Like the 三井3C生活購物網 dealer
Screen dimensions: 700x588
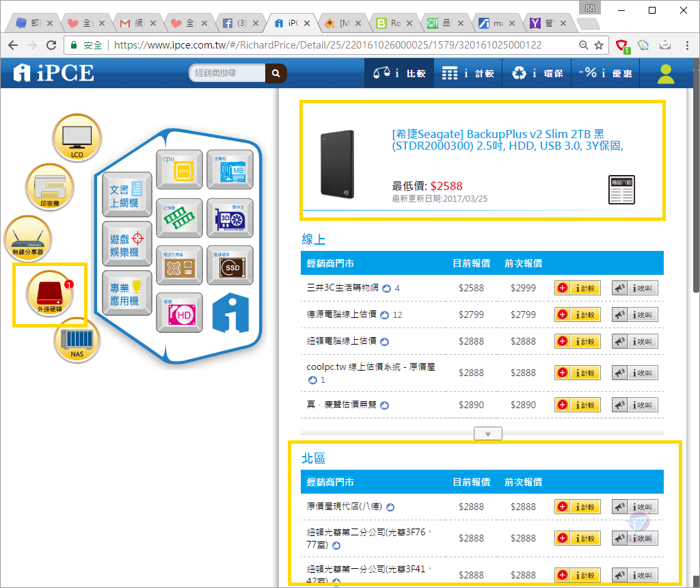387,289
